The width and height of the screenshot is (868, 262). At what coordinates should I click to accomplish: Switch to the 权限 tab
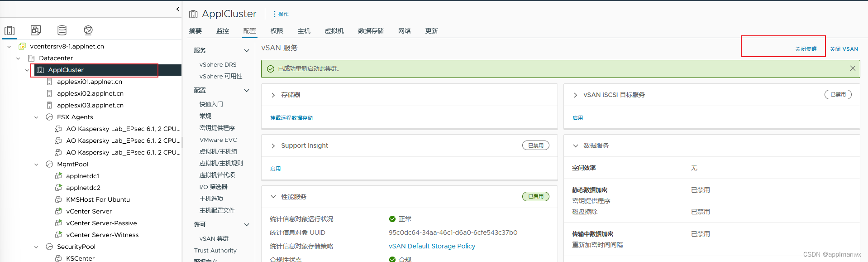277,31
